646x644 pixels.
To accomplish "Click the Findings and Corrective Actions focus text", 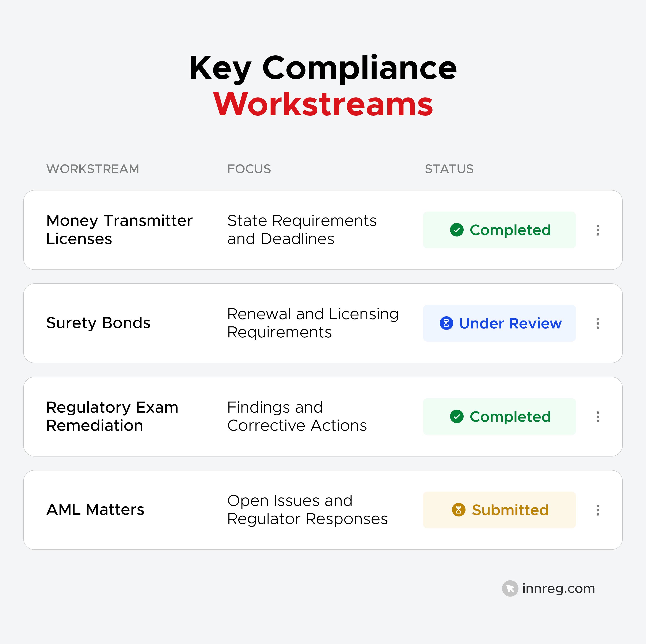I will 297,416.
